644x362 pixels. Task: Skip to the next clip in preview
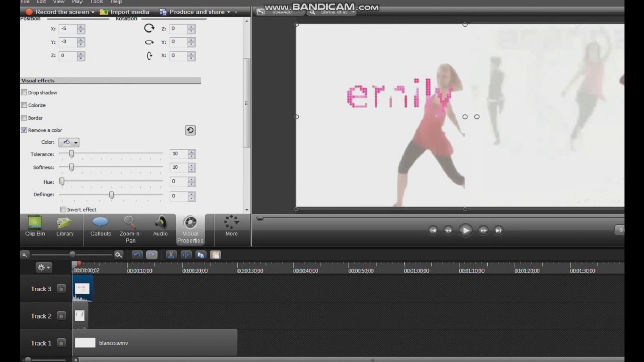498,230
